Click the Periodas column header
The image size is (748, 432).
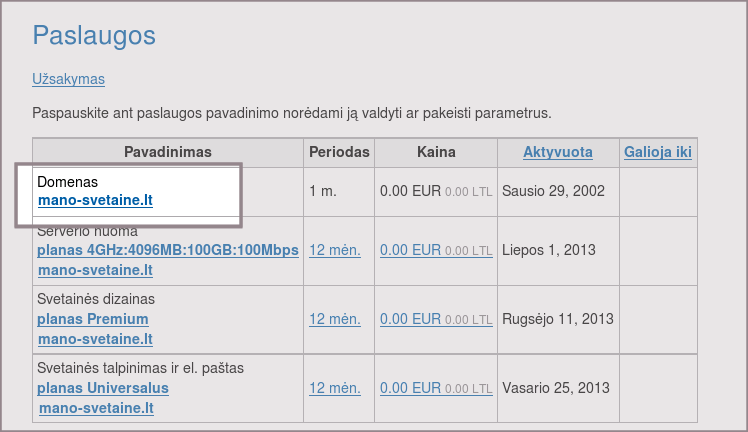tap(339, 153)
